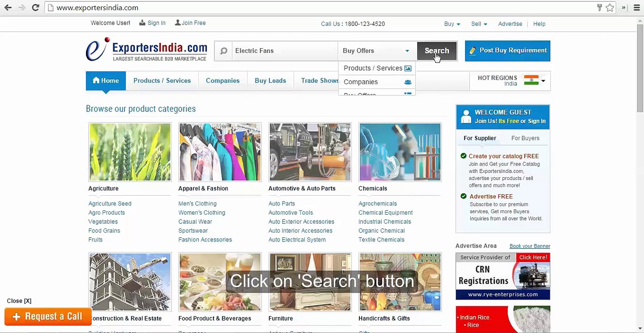Viewport: 644px width, 333px height.
Task: Open the Chrome menu icon
Action: point(636,7)
